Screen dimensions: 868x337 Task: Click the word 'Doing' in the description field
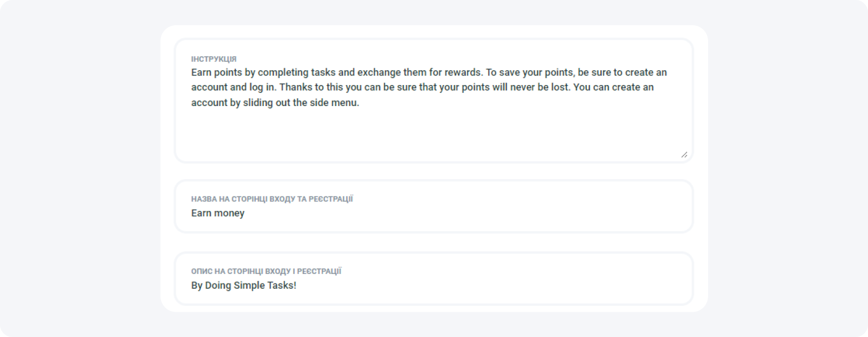coord(218,286)
